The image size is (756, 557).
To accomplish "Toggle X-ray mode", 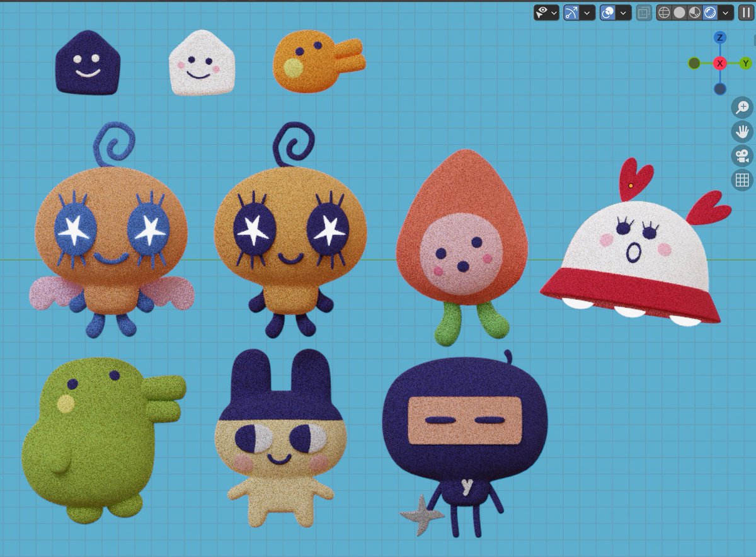I will (644, 12).
